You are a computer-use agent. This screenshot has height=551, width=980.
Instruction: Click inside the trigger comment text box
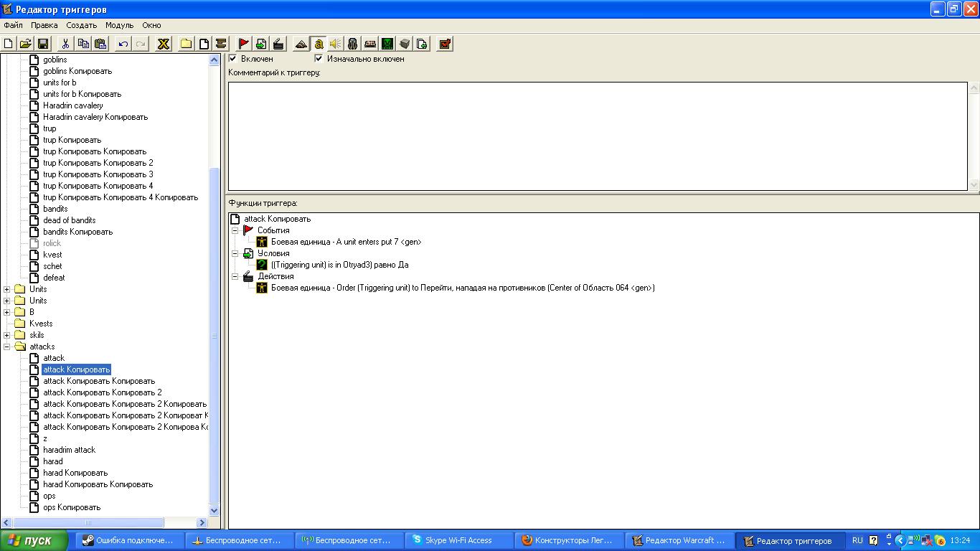point(598,136)
